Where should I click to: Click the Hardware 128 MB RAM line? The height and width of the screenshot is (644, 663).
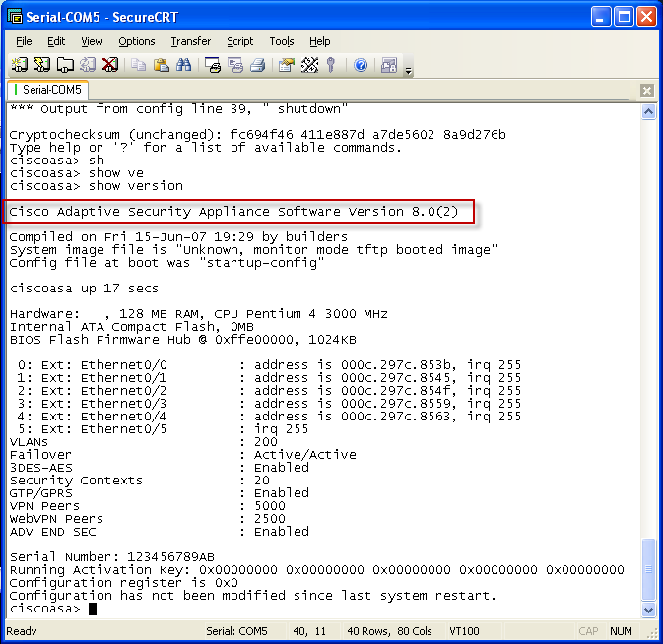pos(199,314)
